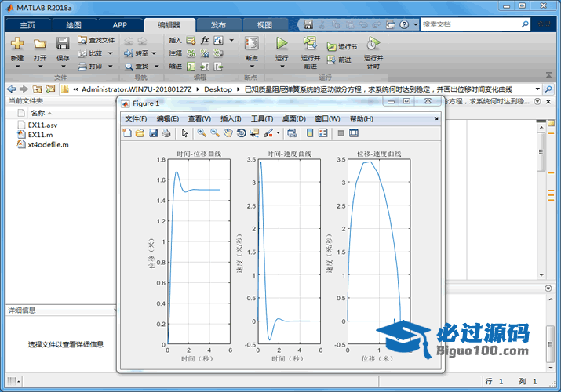Expand the current folder path dropdown
The width and height of the screenshot is (561, 392).
537,89
